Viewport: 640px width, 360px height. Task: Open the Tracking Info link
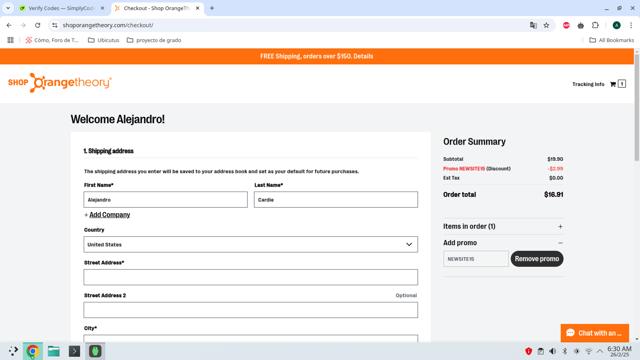click(588, 84)
